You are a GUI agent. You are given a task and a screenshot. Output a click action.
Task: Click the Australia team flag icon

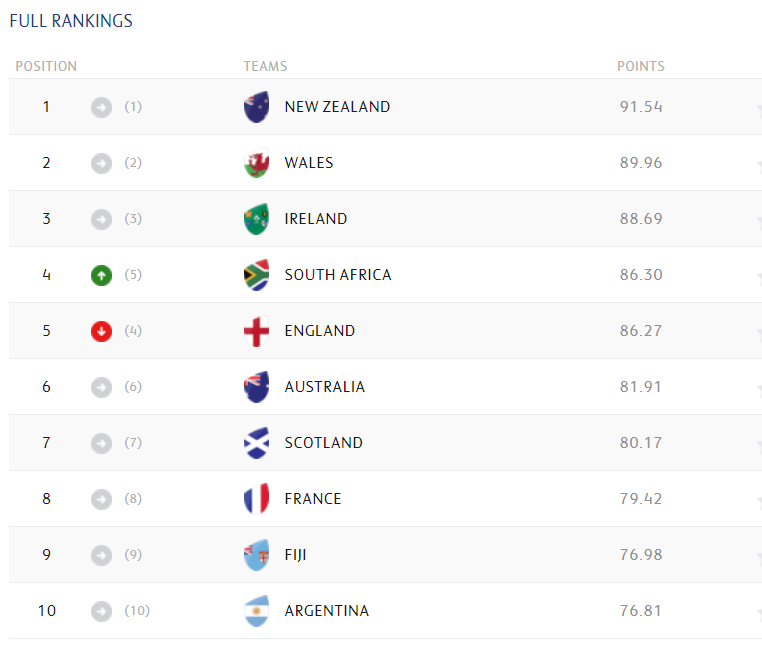(257, 387)
